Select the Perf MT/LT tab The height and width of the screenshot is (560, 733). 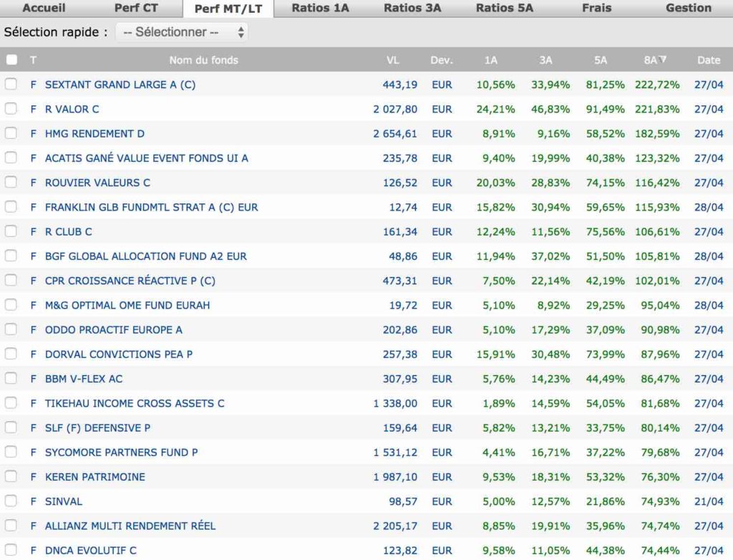[x=228, y=9]
